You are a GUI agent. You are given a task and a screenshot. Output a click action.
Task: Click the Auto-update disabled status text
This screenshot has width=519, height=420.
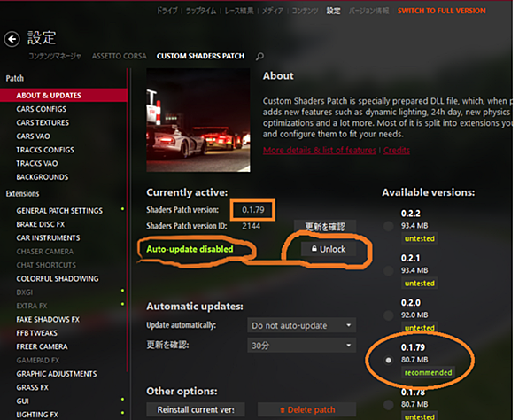click(190, 249)
